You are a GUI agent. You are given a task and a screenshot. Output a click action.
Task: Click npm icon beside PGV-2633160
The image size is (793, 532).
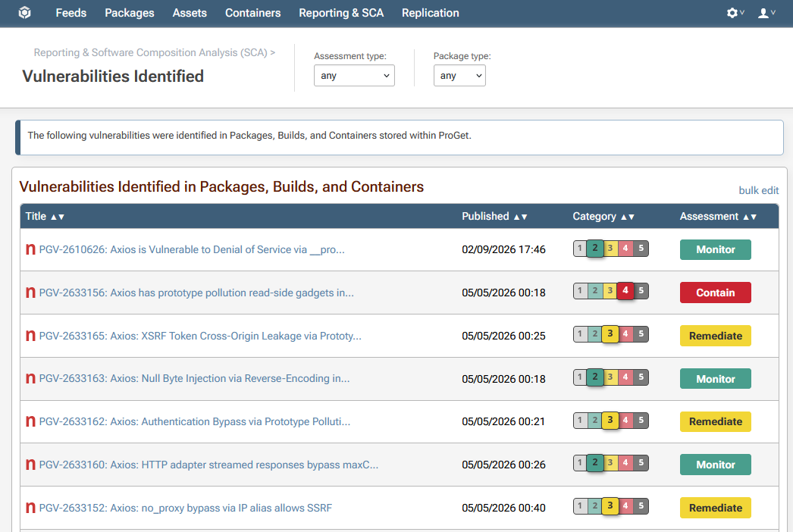click(31, 465)
